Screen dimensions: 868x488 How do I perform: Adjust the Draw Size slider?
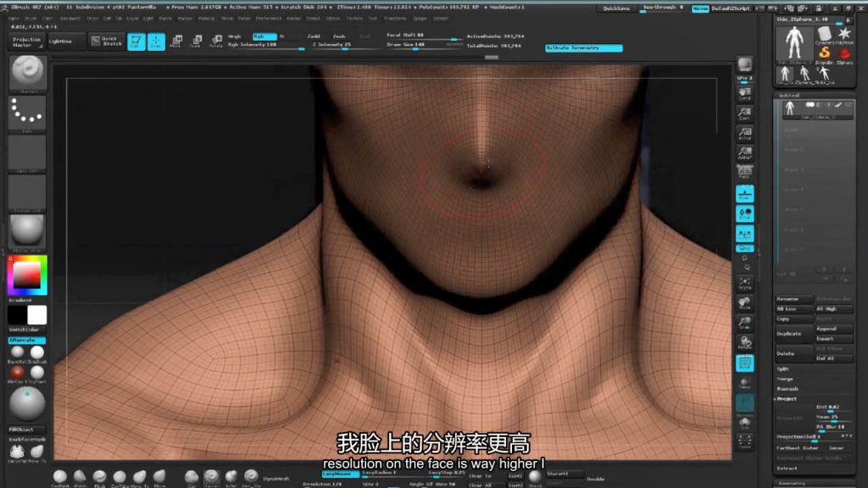click(x=424, y=45)
